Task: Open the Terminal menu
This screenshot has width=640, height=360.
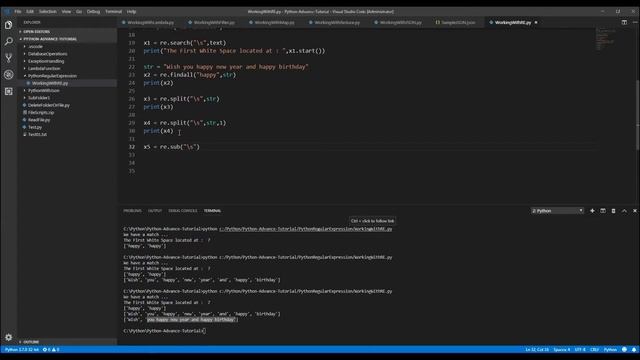Action: point(113,11)
